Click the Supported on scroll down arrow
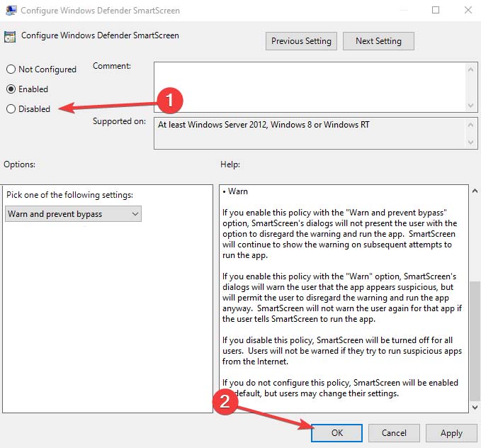 coord(470,142)
